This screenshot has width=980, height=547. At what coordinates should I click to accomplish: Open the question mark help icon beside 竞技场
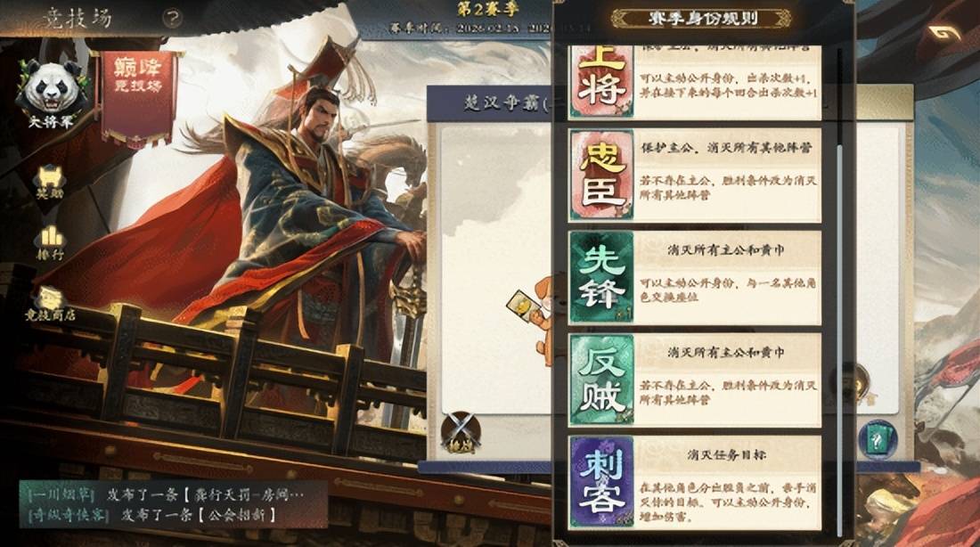[173, 18]
